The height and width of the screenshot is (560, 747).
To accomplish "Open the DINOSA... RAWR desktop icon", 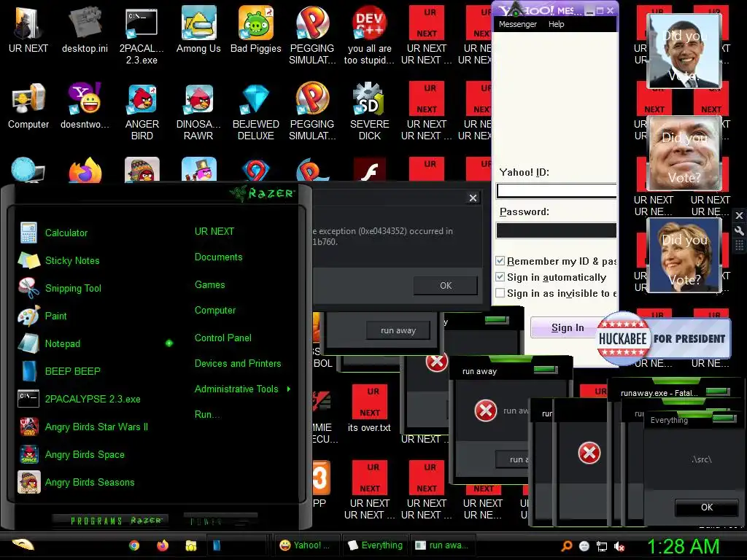I will pyautogui.click(x=198, y=111).
